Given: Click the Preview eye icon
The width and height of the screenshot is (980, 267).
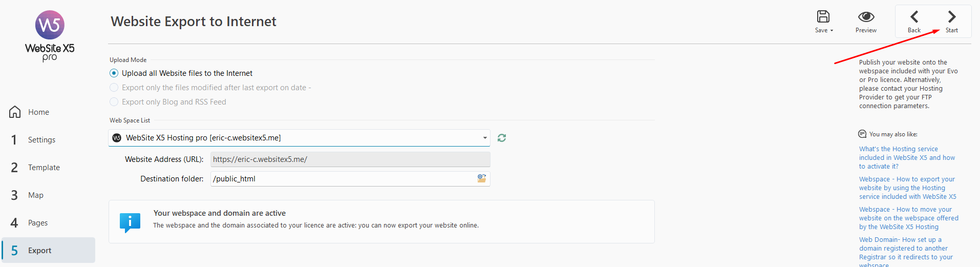Looking at the screenshot, I should [x=866, y=17].
